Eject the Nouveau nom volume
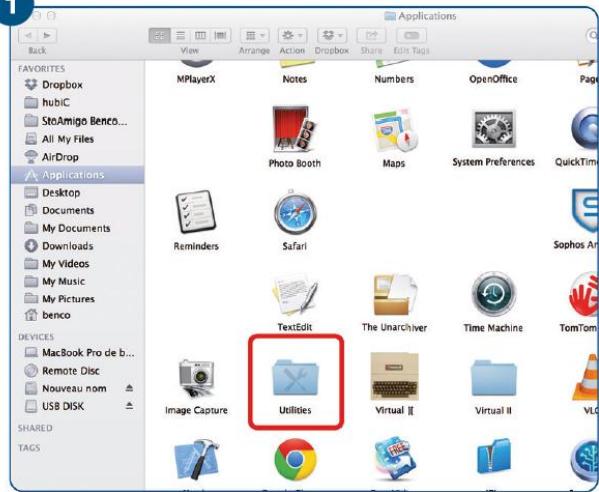This screenshot has height=492, width=599. click(130, 388)
